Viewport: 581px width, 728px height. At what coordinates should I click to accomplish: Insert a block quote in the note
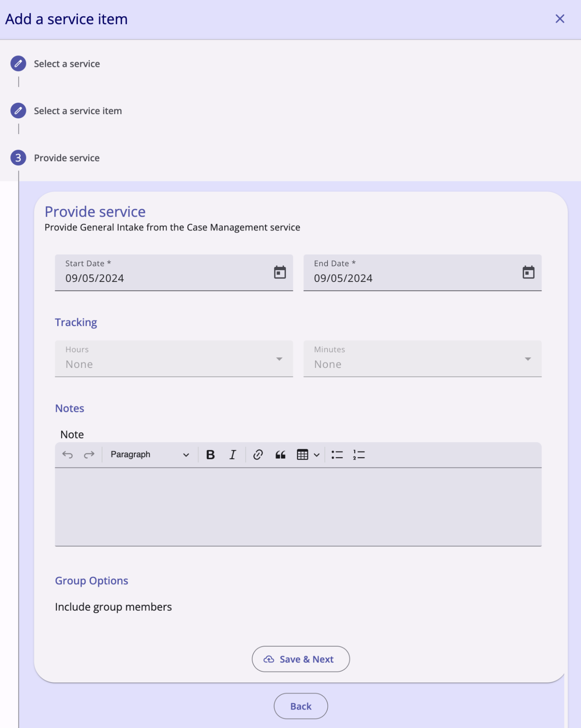(280, 454)
